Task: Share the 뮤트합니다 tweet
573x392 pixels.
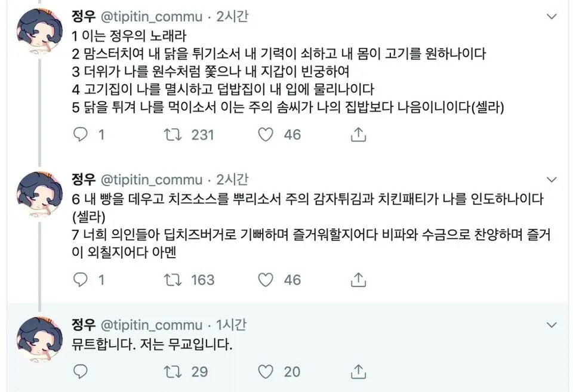Action: click(358, 372)
